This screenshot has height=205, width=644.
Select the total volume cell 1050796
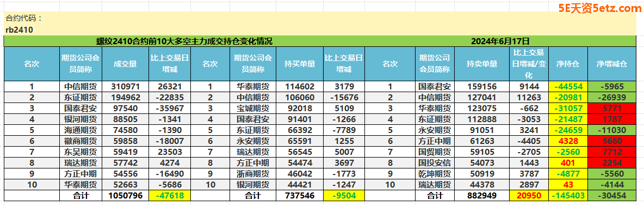[125, 195]
